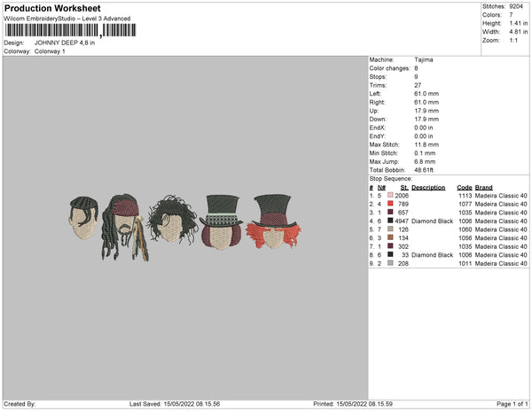Select the Height value 1.41 in
The height and width of the screenshot is (411, 532).
pos(519,23)
